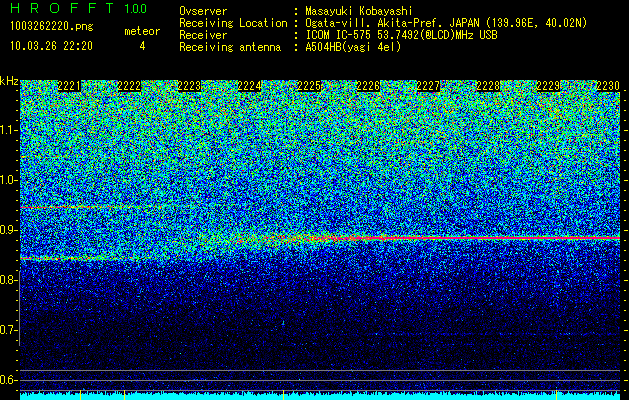Viewport: 629px width, 400px height.
Task: Click the Receiver label
Action: tap(203, 35)
